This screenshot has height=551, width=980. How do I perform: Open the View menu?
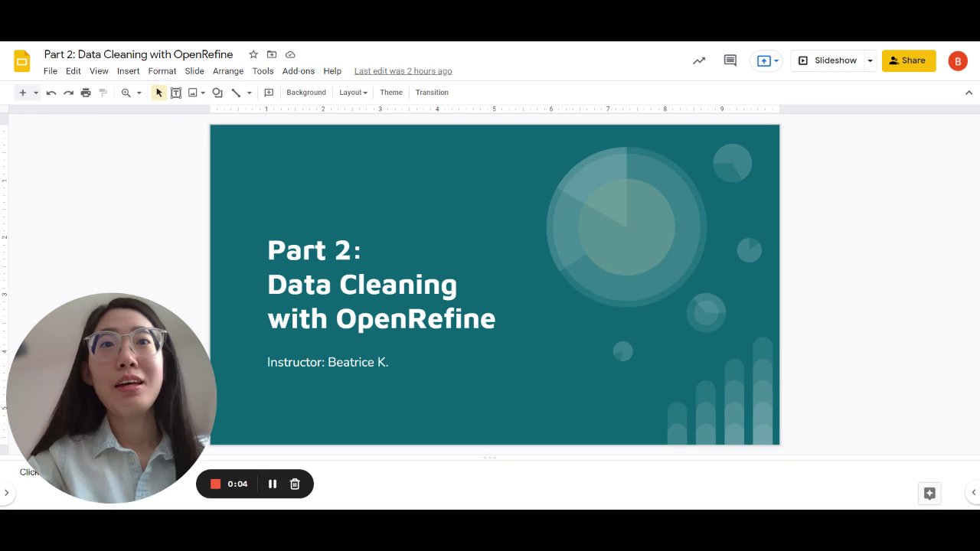[x=99, y=71]
